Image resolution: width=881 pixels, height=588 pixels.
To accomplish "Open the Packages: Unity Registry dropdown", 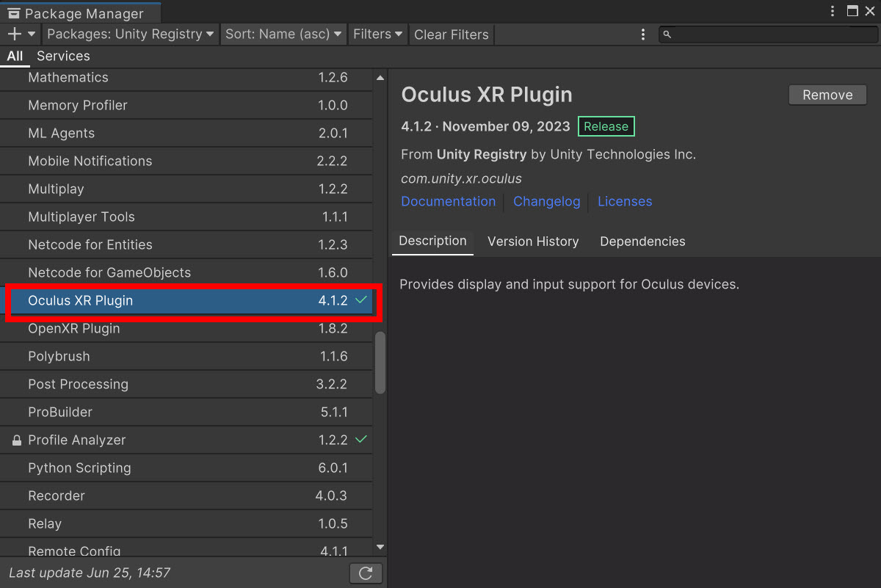I will tap(130, 34).
